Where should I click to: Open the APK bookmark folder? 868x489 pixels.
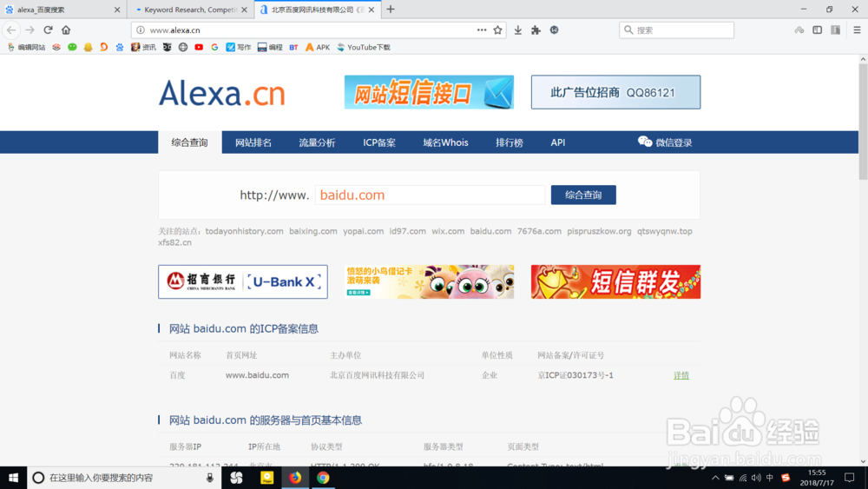318,47
